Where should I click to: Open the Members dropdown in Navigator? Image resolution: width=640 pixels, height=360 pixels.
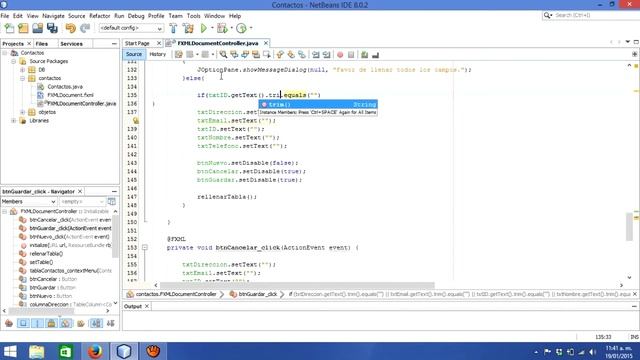[x=29, y=202]
